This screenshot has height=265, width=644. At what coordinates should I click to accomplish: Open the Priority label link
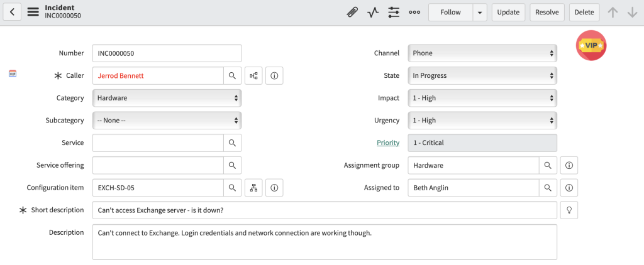[388, 143]
